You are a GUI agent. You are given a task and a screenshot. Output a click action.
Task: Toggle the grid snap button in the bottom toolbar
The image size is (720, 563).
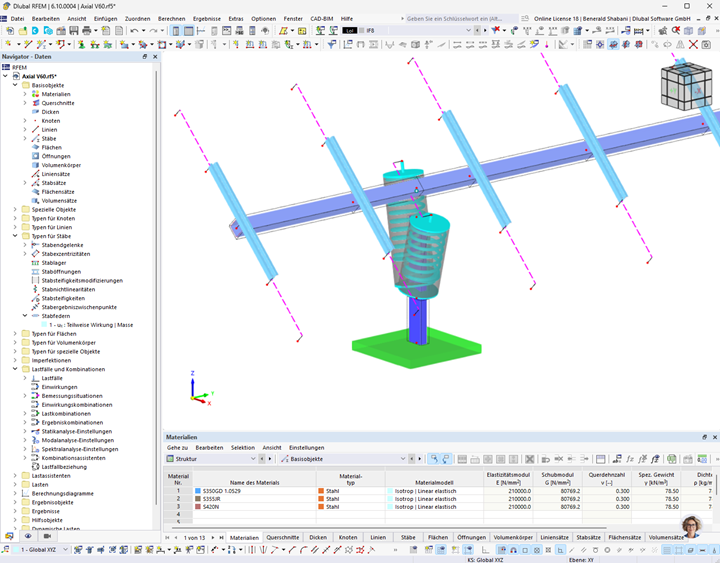click(x=501, y=550)
